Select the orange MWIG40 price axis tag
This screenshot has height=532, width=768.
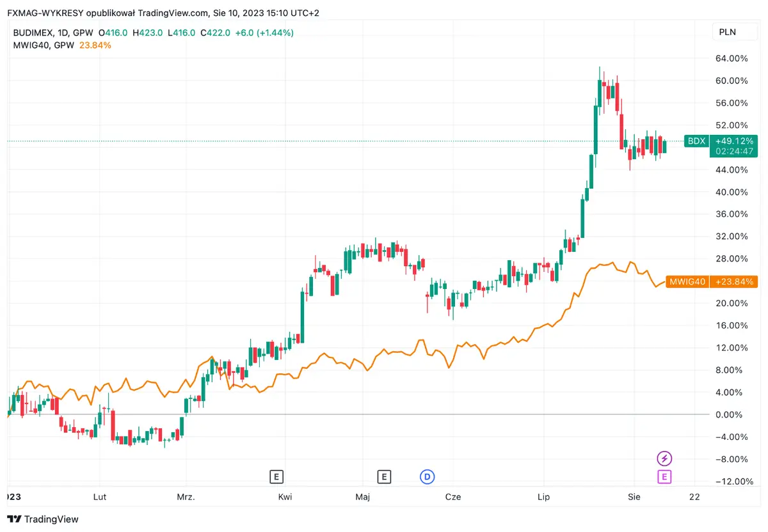pos(686,281)
